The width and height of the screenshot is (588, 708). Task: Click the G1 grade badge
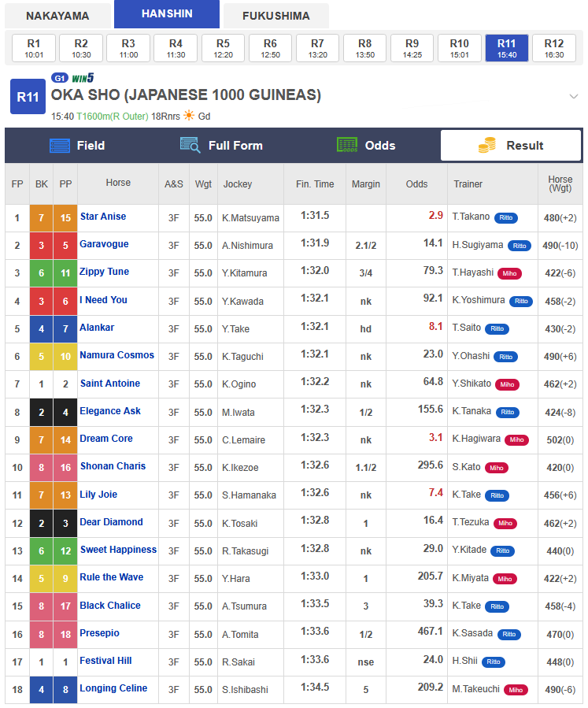click(x=60, y=78)
